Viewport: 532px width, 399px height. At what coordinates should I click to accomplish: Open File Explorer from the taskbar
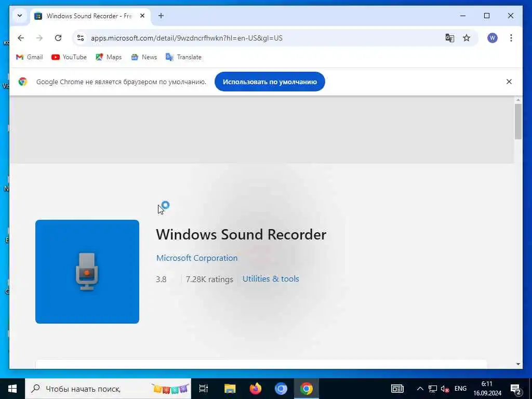(x=230, y=389)
